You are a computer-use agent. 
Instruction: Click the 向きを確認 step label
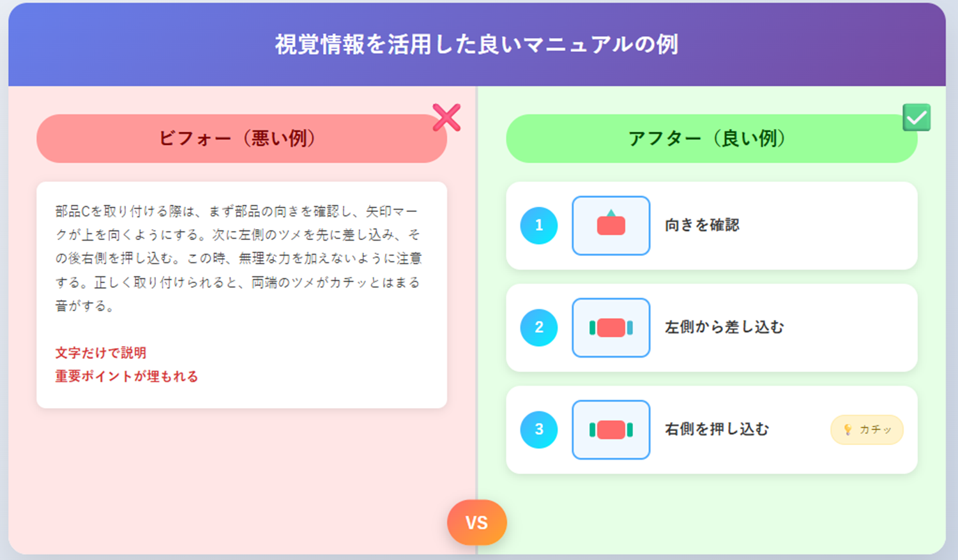[702, 225]
